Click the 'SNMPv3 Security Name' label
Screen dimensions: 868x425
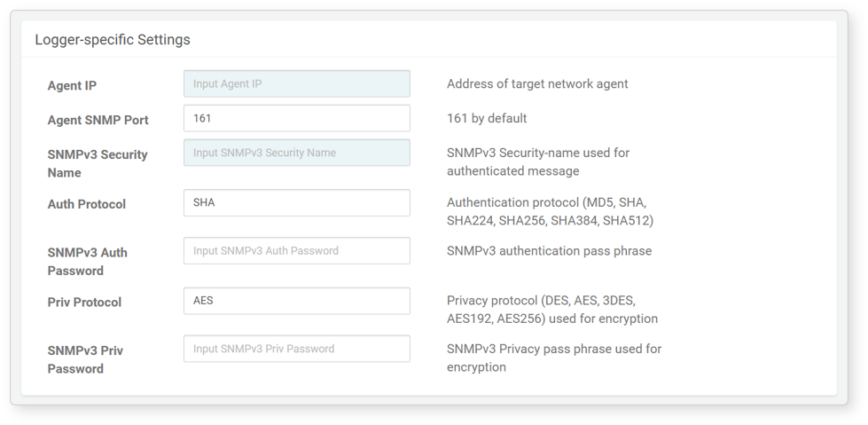coord(98,163)
